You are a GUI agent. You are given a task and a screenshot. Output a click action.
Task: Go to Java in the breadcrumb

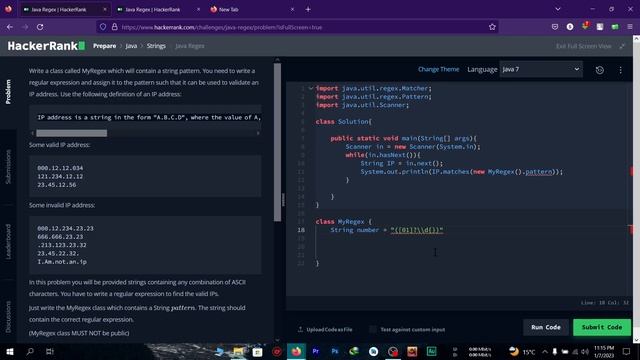click(x=131, y=46)
